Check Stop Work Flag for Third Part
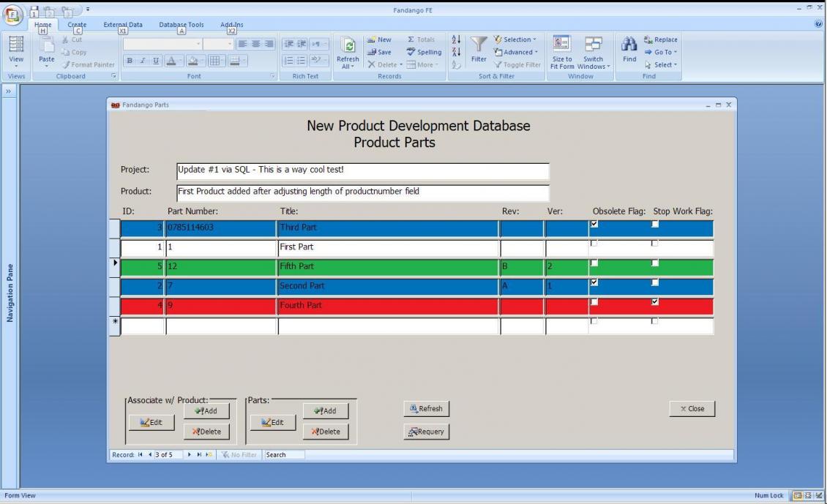The image size is (827, 504). pyautogui.click(x=655, y=224)
